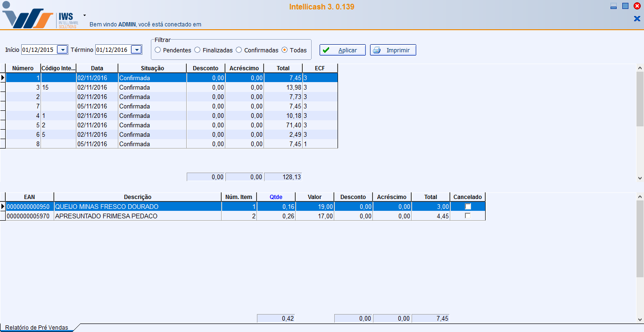
Task: Select sale number 7 dated 05/11/2016
Action: 172,106
